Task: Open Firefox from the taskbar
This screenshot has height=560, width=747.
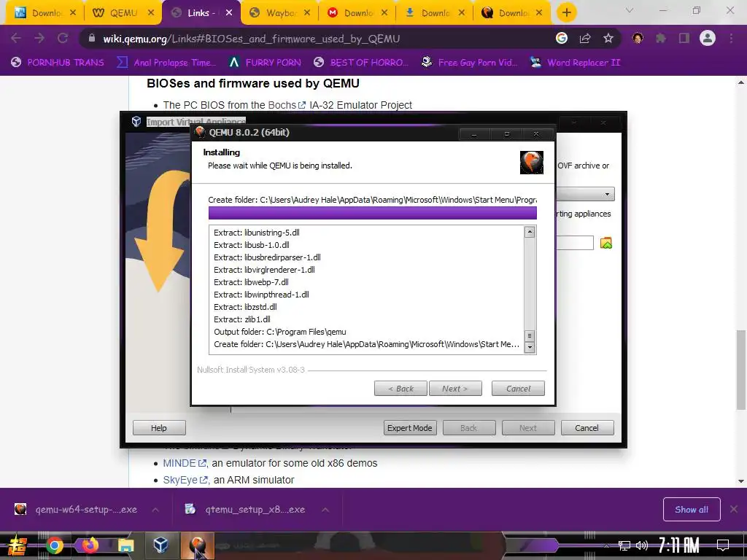Action: click(90, 544)
